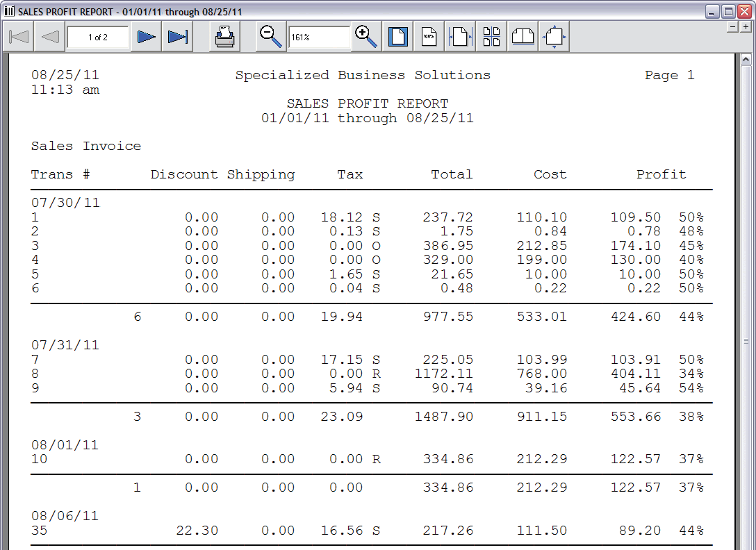Click the vertical scrollbar track grip
756x550 pixels.
(x=746, y=341)
